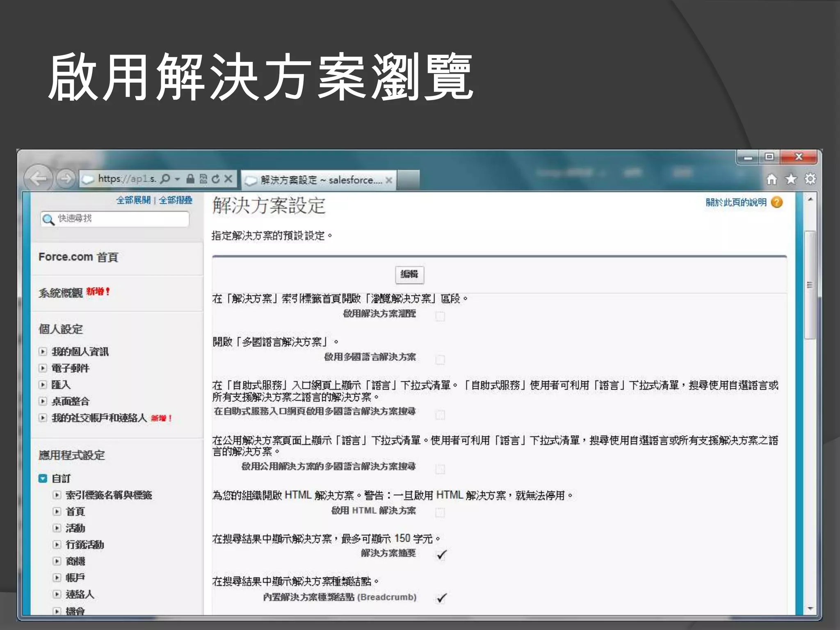
Task: Click the 內置解決方案種類結點 (Breadcrumb) checkmark
Action: [441, 598]
